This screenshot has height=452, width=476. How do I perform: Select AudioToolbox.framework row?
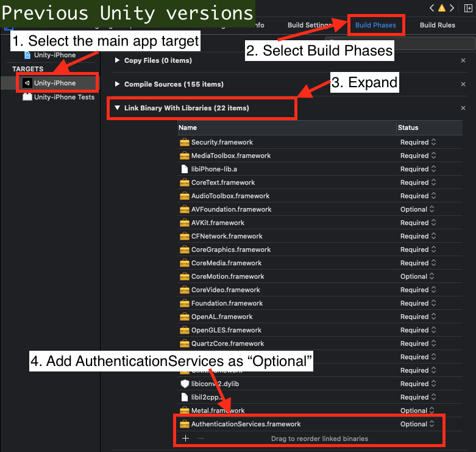pyautogui.click(x=320, y=196)
